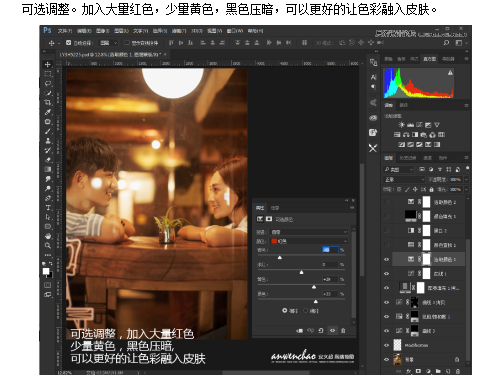Click the black slider handle
Screen dimensions: 490x375
[316, 301]
